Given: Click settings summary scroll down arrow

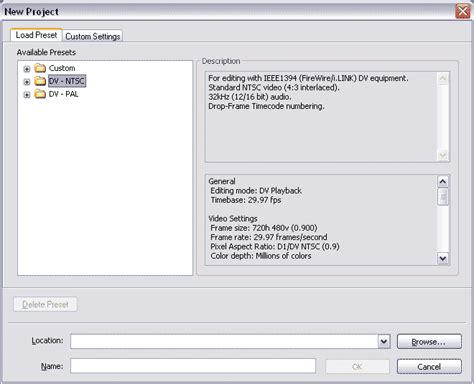Looking at the screenshot, I should [x=443, y=258].
